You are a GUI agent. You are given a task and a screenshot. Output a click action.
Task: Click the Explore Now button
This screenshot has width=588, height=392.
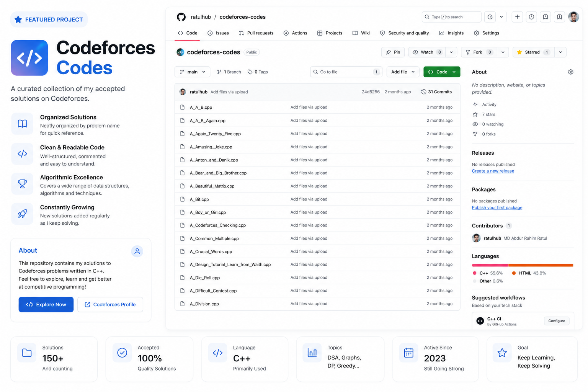pyautogui.click(x=46, y=304)
